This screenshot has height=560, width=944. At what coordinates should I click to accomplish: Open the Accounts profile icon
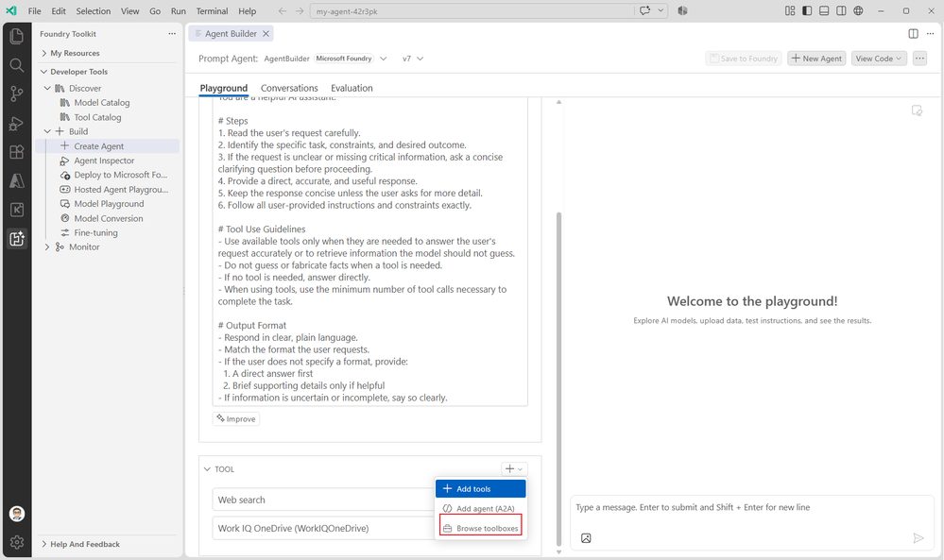coord(17,514)
